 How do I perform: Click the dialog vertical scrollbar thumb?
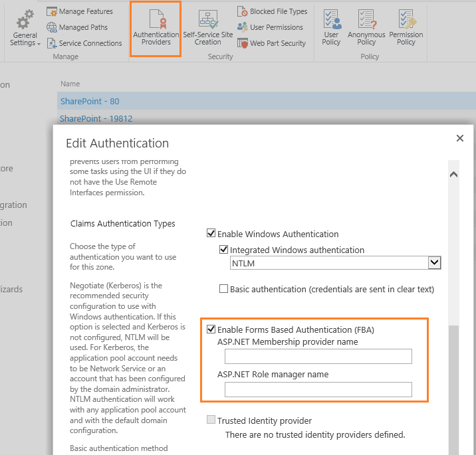click(454, 390)
